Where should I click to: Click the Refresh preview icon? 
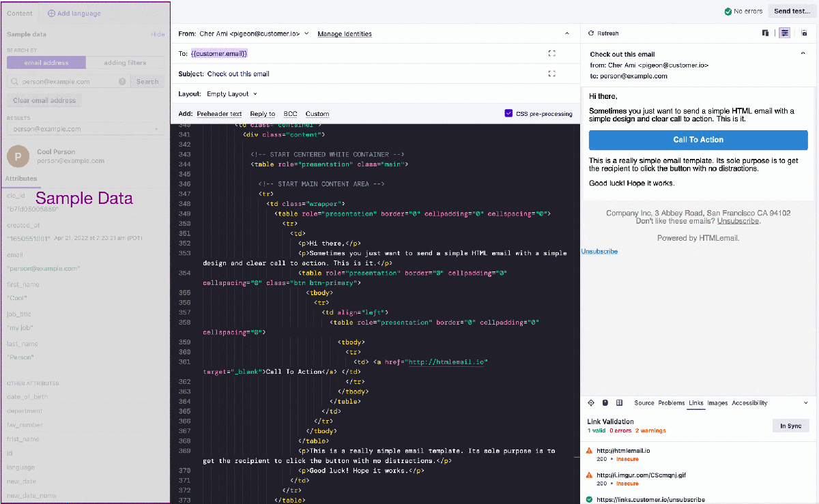[591, 33]
